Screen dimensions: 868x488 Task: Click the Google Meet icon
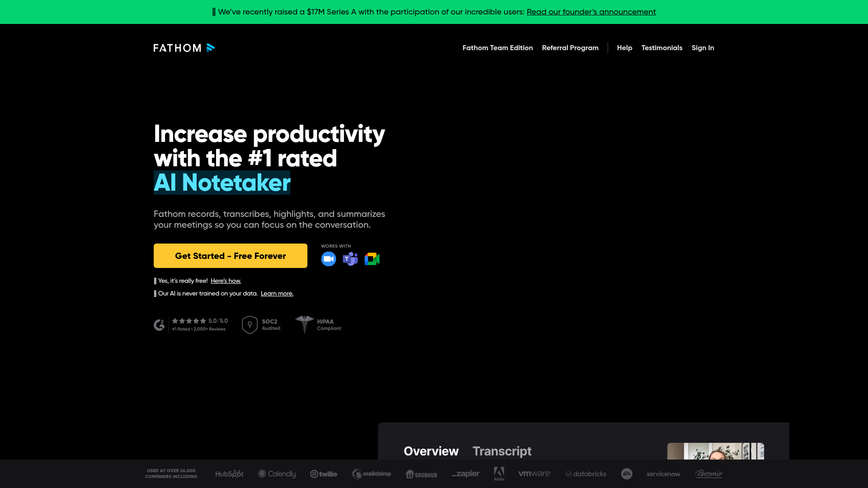tap(372, 258)
